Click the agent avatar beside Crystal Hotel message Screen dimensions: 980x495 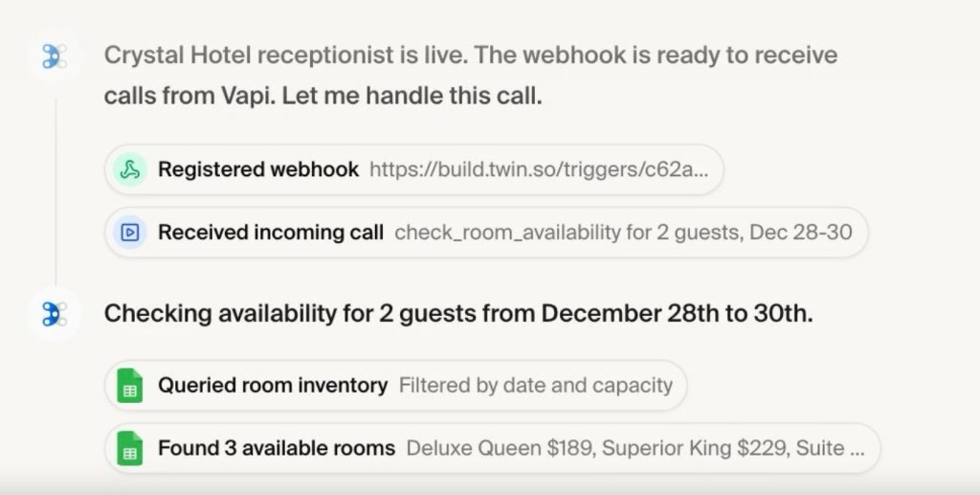click(x=54, y=56)
